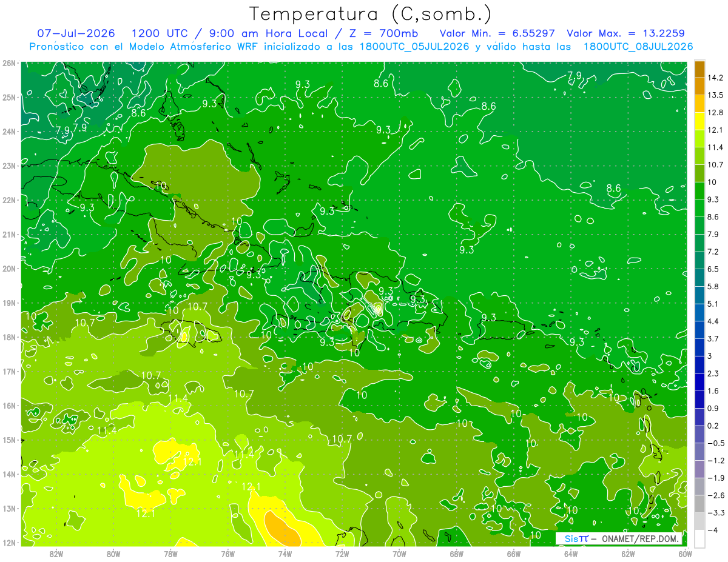Select the forecast date "07-Jul-2026"
Image resolution: width=728 pixels, height=562 pixels.
pyautogui.click(x=76, y=33)
